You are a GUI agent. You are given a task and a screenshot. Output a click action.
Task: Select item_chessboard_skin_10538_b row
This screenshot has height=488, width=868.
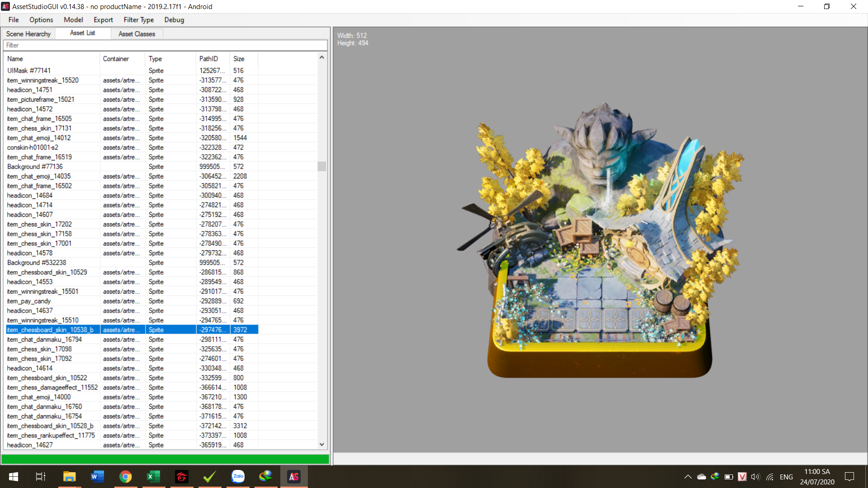pos(132,330)
